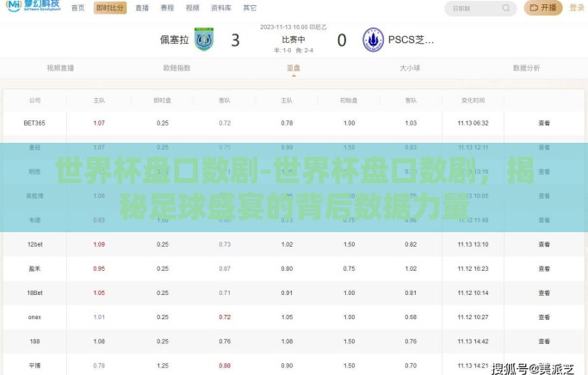Click the site logo in the header
This screenshot has height=375, width=588.
point(33,6)
